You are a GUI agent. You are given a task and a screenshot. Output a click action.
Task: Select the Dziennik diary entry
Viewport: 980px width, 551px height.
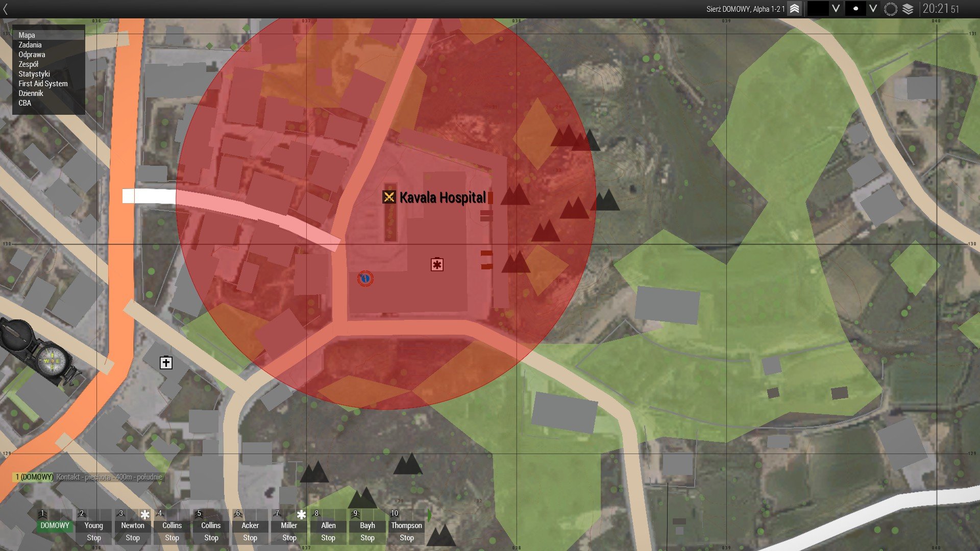(x=31, y=93)
